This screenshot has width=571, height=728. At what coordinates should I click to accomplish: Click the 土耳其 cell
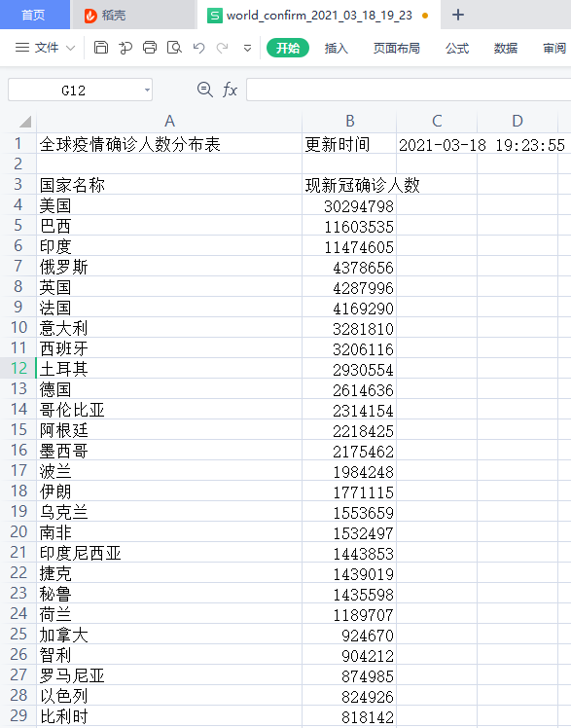(x=169, y=369)
